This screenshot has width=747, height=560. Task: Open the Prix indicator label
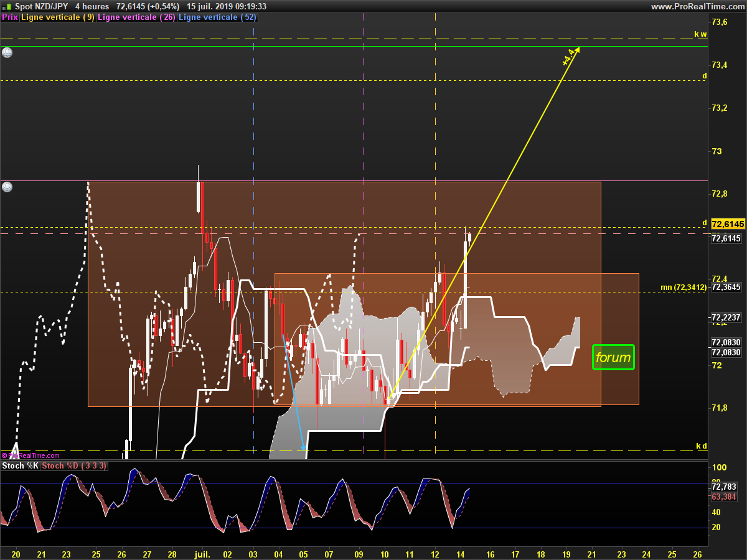pyautogui.click(x=10, y=17)
